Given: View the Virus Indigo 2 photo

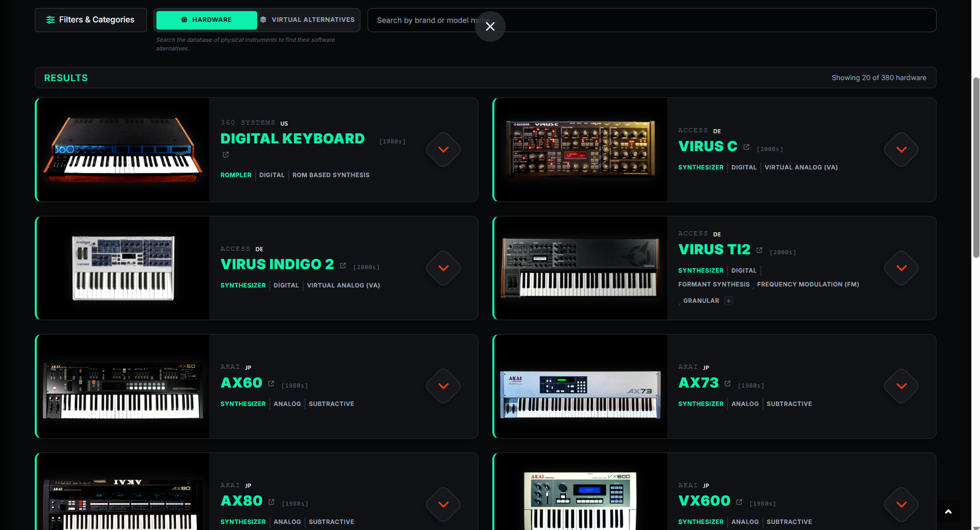Looking at the screenshot, I should tap(123, 268).
